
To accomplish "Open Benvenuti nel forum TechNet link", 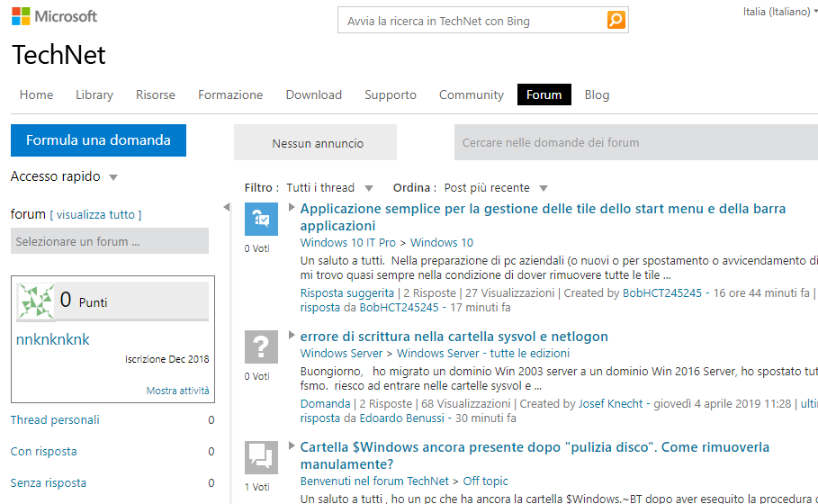I will 374,481.
